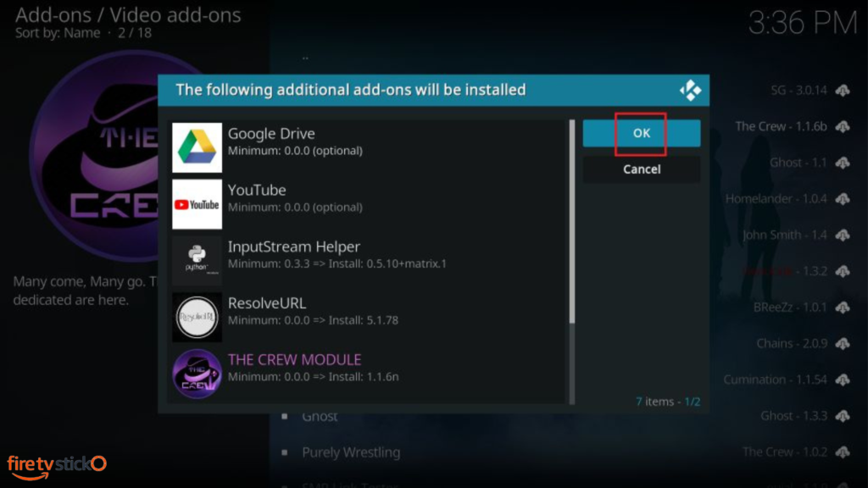Click the Ghost - 1.1 download icon
Viewport: 868px width, 488px height.
[843, 163]
